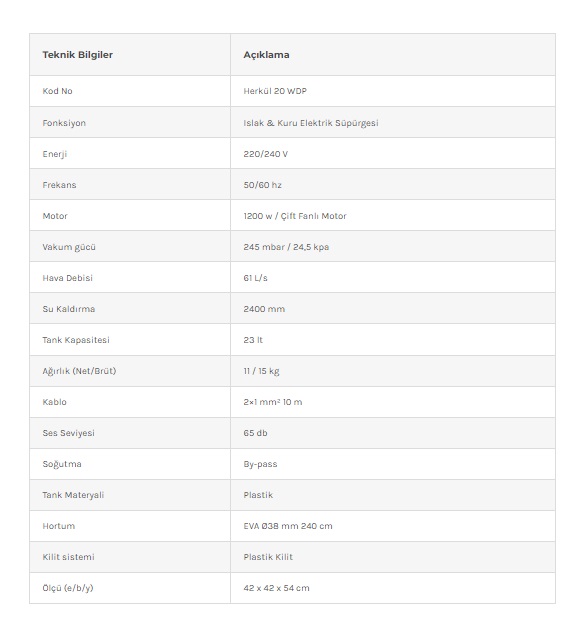This screenshot has height=633, width=587.
Task: Click the 'Plastik Kilit' value
Action: (x=268, y=557)
